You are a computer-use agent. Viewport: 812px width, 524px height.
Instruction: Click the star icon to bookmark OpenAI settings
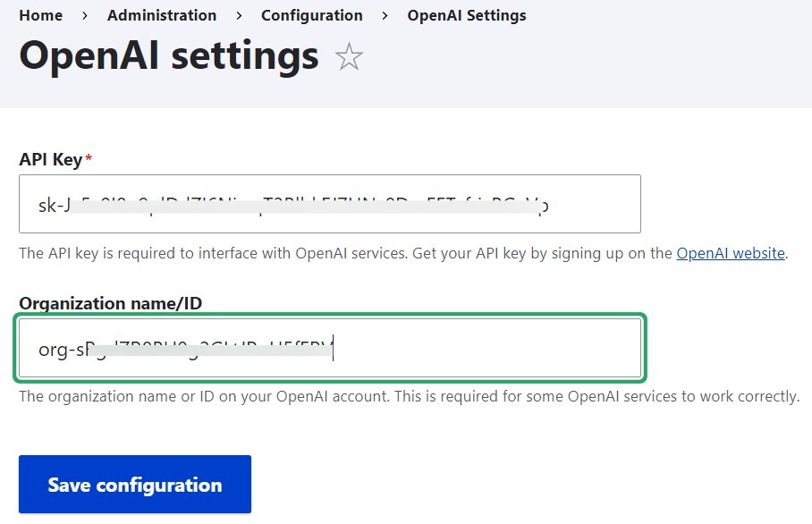point(349,56)
